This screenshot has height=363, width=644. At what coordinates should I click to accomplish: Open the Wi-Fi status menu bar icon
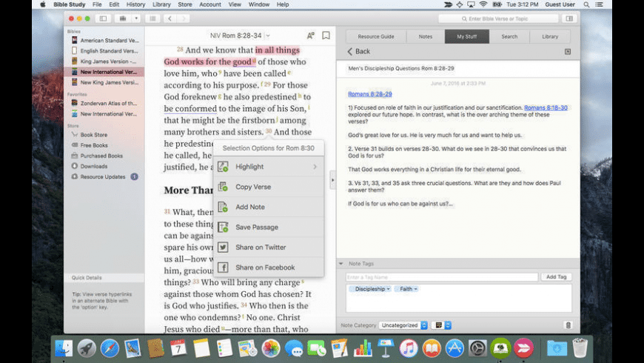[x=483, y=4]
